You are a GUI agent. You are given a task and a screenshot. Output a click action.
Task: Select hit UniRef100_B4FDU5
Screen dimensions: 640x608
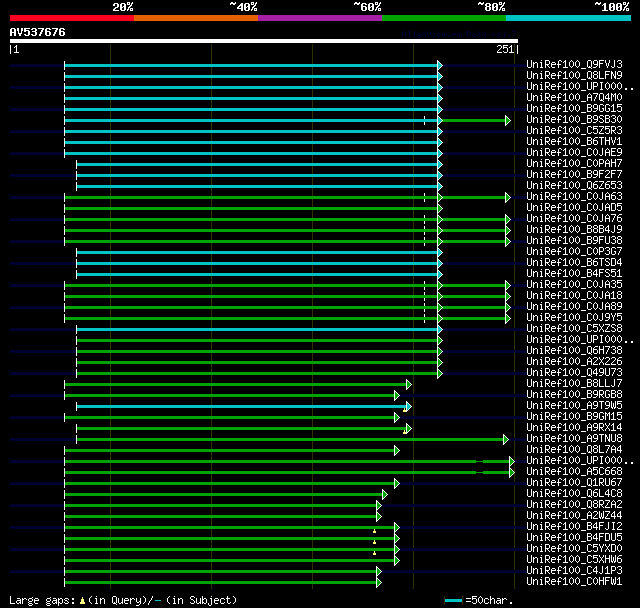click(x=574, y=538)
